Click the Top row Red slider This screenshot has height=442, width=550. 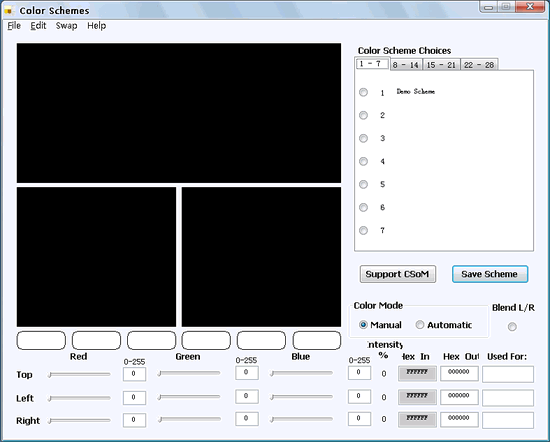point(80,375)
